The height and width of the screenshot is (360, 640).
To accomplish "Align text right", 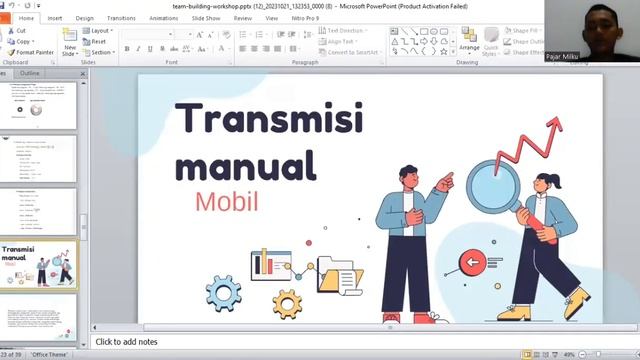I will tap(266, 49).
